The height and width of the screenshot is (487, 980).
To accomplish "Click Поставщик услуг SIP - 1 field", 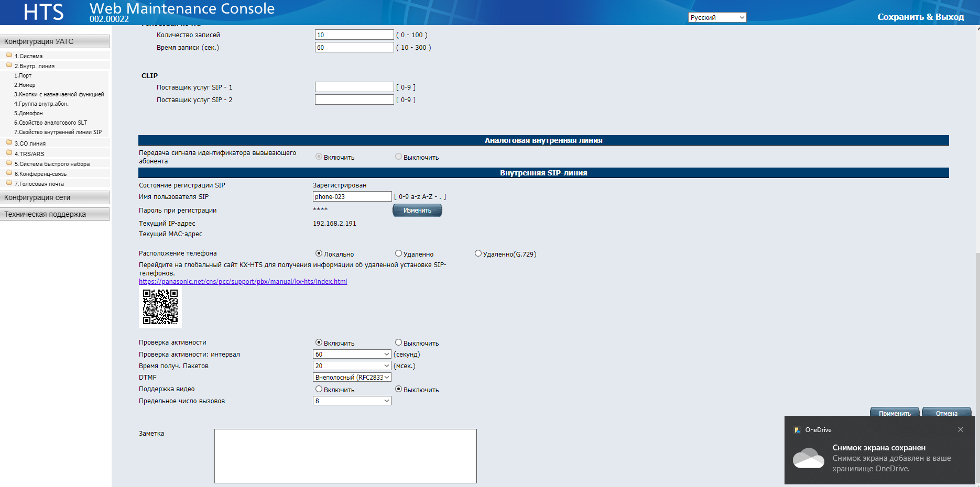I will [x=354, y=87].
